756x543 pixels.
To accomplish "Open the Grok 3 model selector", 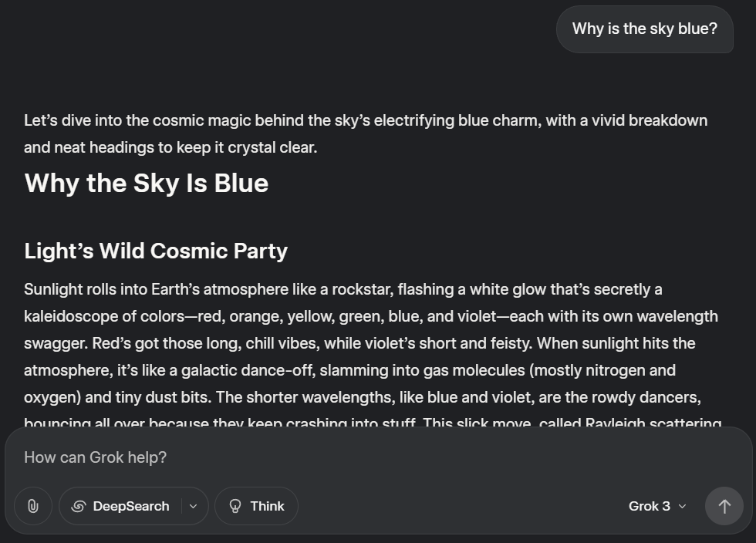I will pos(649,506).
